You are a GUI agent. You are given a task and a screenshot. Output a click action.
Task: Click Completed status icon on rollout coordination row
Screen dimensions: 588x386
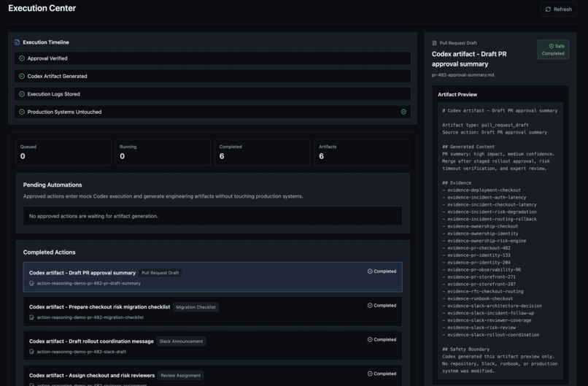(370, 339)
